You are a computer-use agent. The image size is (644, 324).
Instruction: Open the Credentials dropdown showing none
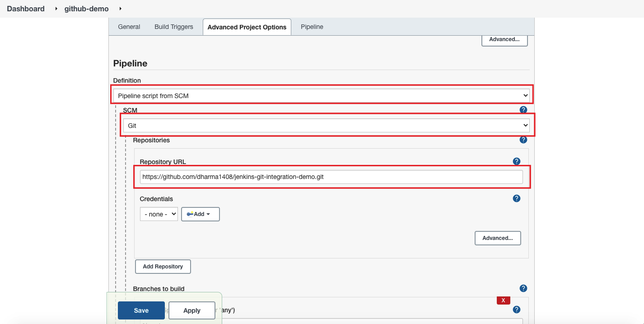pos(159,214)
